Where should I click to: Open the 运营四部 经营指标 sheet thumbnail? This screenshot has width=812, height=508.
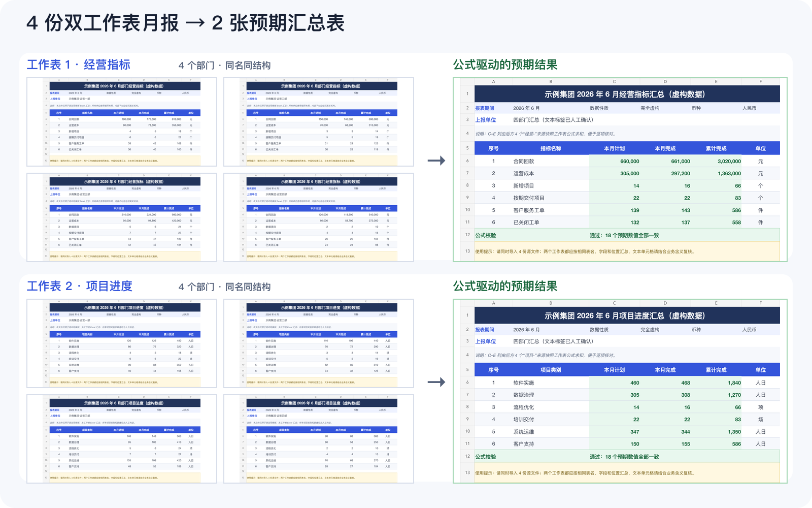pos(319,217)
